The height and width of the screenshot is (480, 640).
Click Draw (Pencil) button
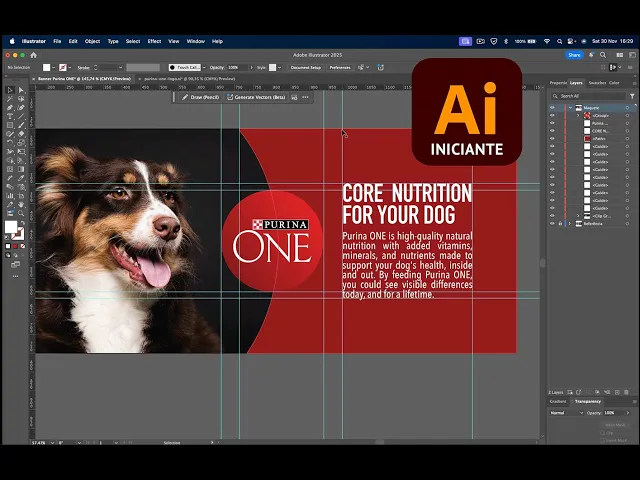[201, 97]
